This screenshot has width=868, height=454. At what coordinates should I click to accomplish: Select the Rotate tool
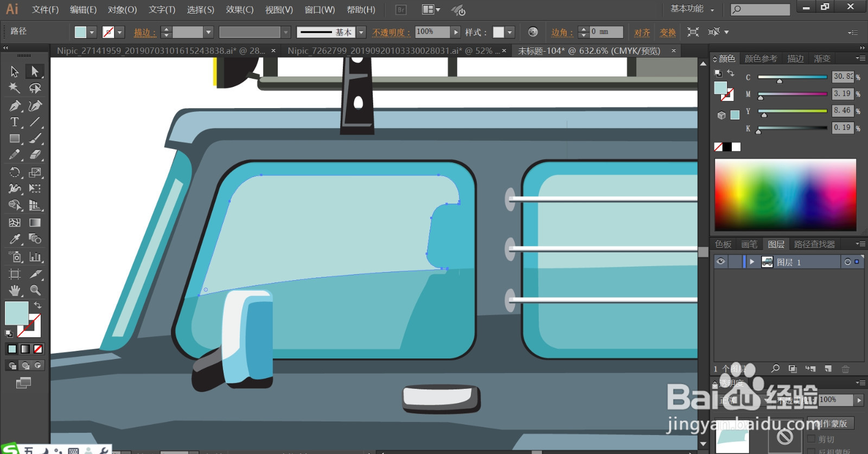(x=15, y=173)
